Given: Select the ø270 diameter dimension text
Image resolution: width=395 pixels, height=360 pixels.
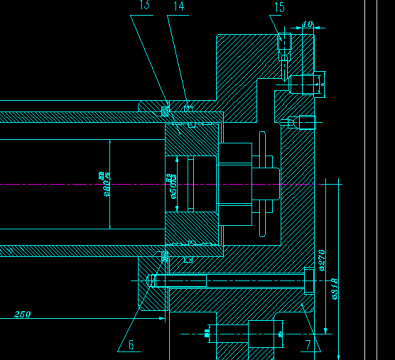Looking at the screenshot, I should 322,260.
